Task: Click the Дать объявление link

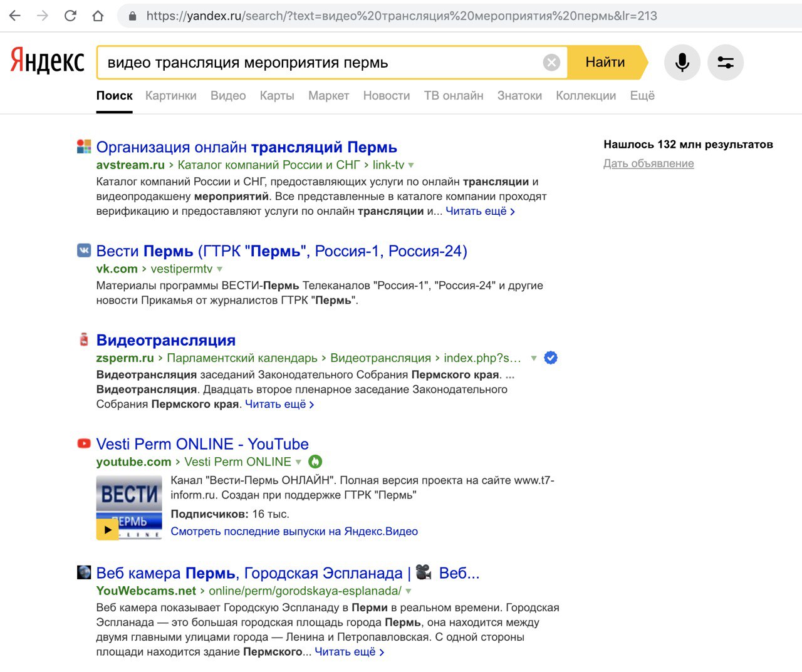Action: tap(648, 163)
